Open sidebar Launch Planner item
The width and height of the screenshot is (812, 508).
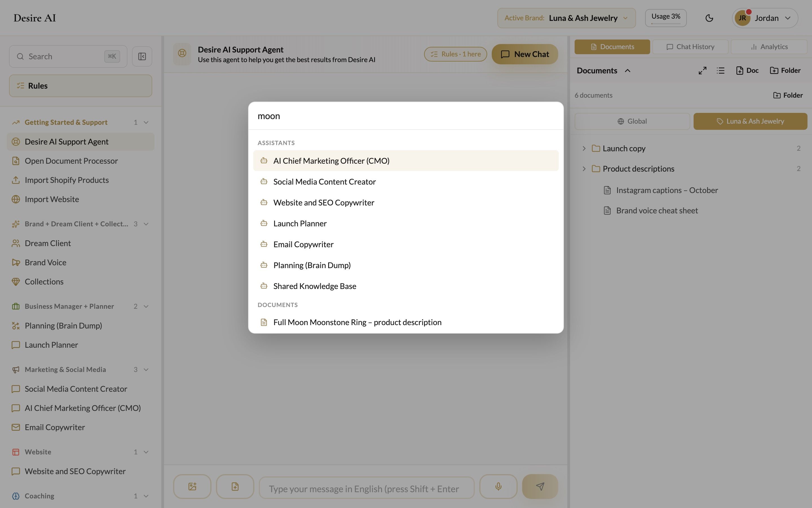(81, 345)
